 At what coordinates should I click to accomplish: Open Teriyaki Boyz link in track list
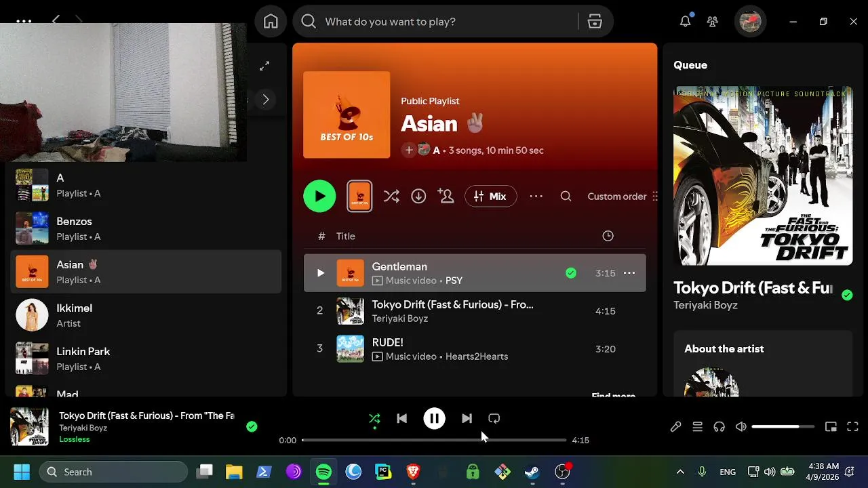tap(399, 319)
